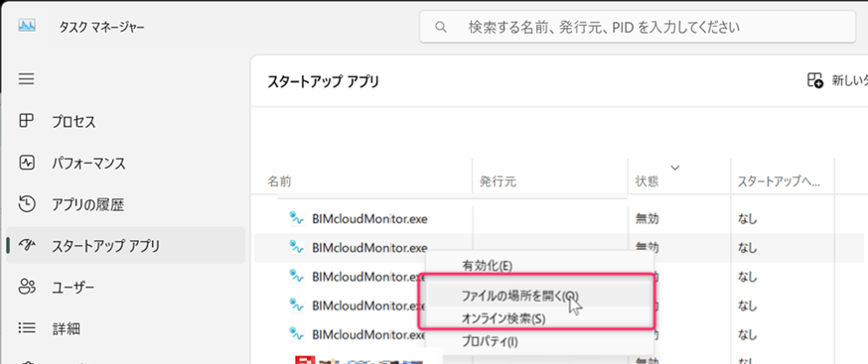The width and height of the screenshot is (868, 364).
Task: Click the プロセス grid icon
Action: coord(27,121)
